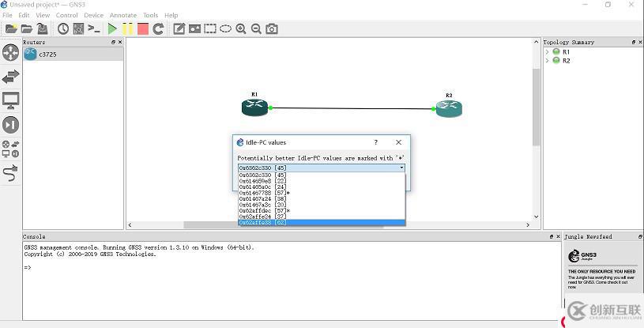This screenshot has height=328, width=644.
Task: Open the Help menu
Action: click(171, 15)
